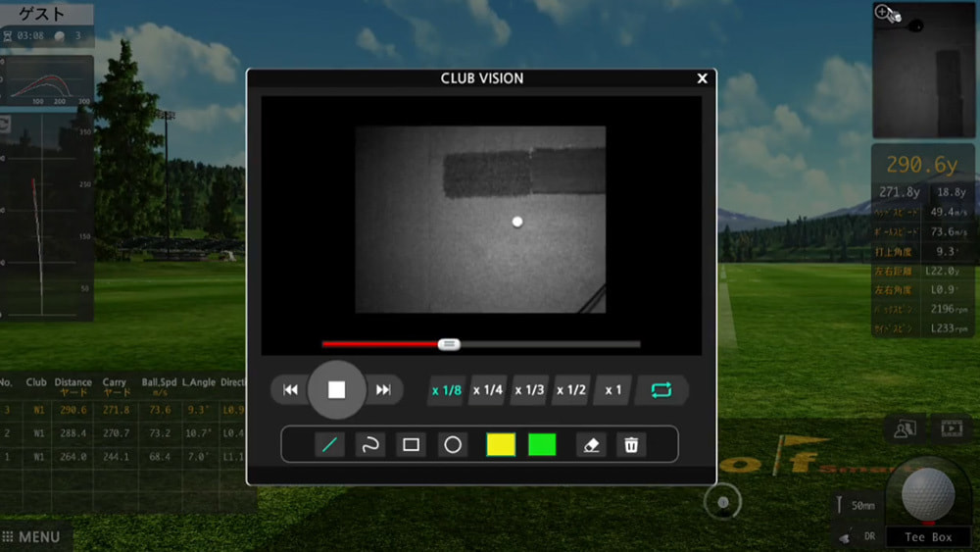Screen dimensions: 980x552
Task: Switch playback speed to x 1/2
Action: click(570, 390)
